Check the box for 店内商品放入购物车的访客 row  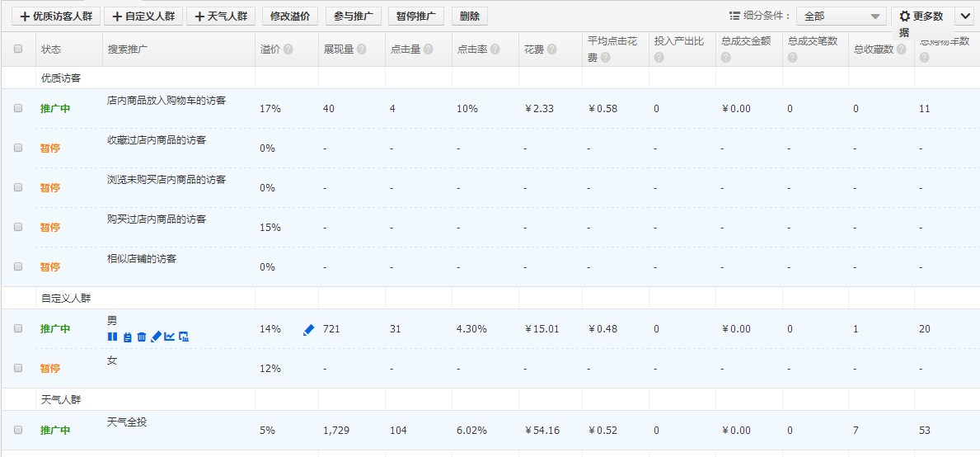[x=18, y=108]
